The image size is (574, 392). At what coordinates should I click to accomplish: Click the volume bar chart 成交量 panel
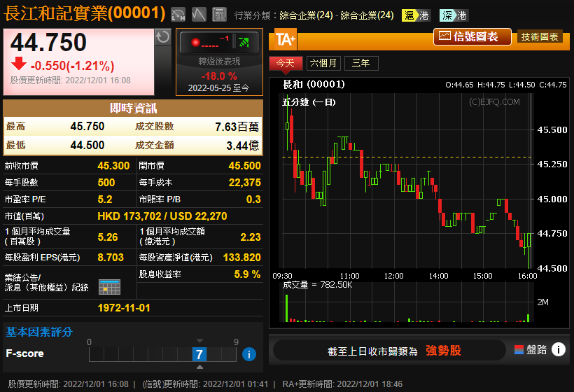406,302
